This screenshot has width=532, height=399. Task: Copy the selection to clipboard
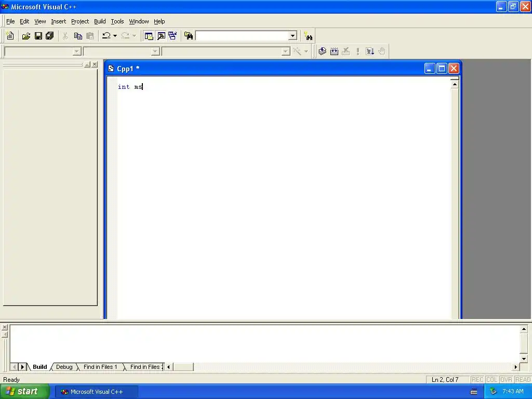point(78,36)
